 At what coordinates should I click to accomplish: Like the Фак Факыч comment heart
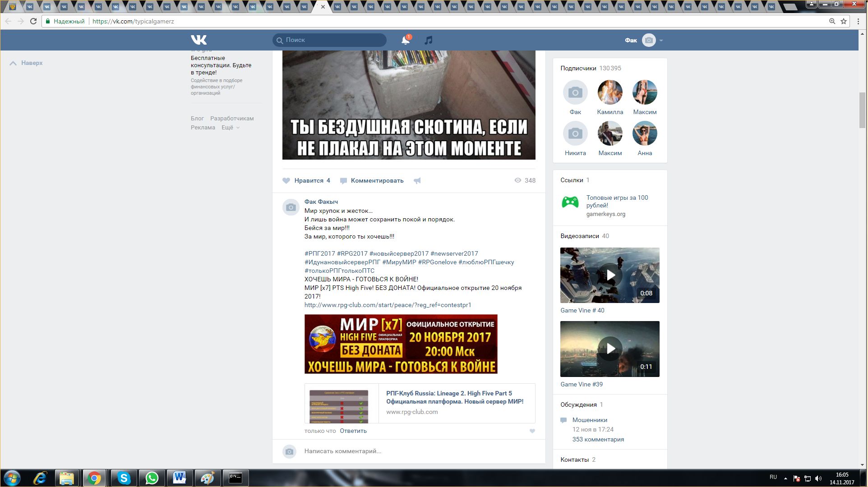(532, 431)
